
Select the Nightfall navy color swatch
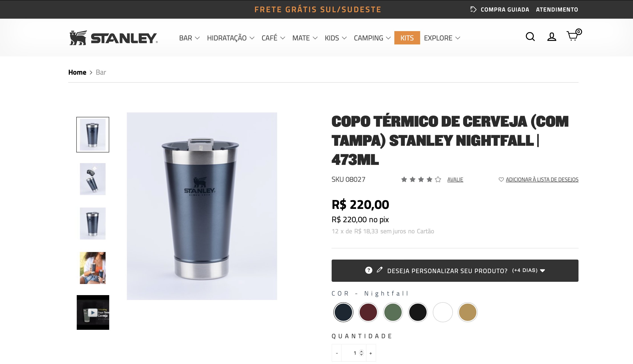click(x=343, y=312)
